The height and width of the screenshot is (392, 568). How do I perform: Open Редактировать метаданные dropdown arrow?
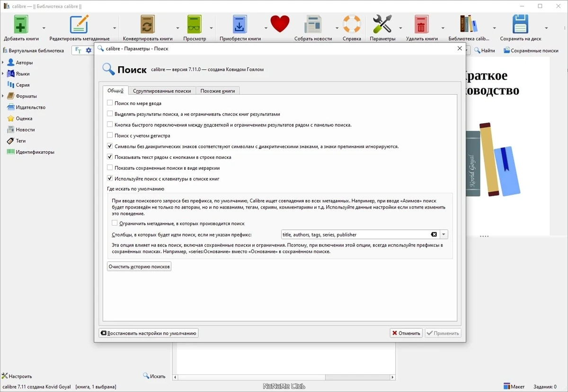(x=115, y=27)
